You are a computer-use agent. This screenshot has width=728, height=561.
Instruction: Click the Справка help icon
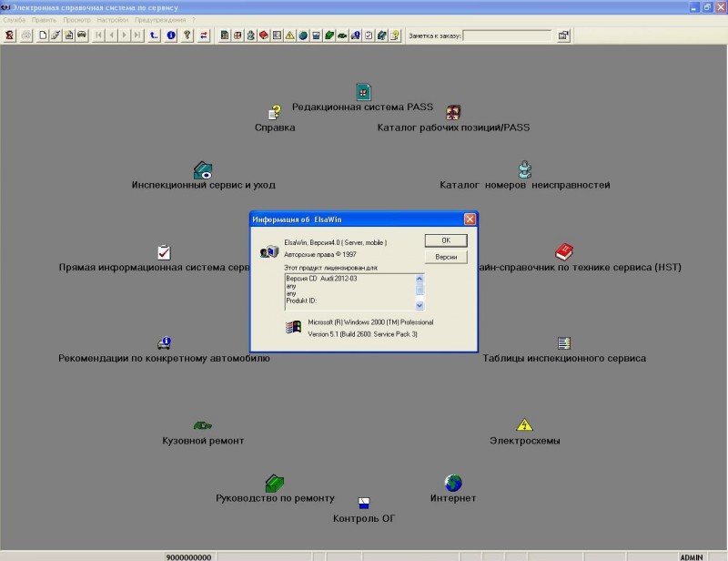274,112
